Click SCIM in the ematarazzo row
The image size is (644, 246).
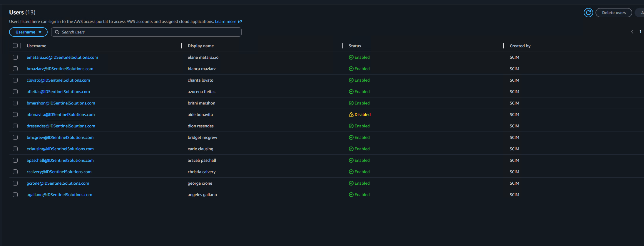[x=514, y=57]
